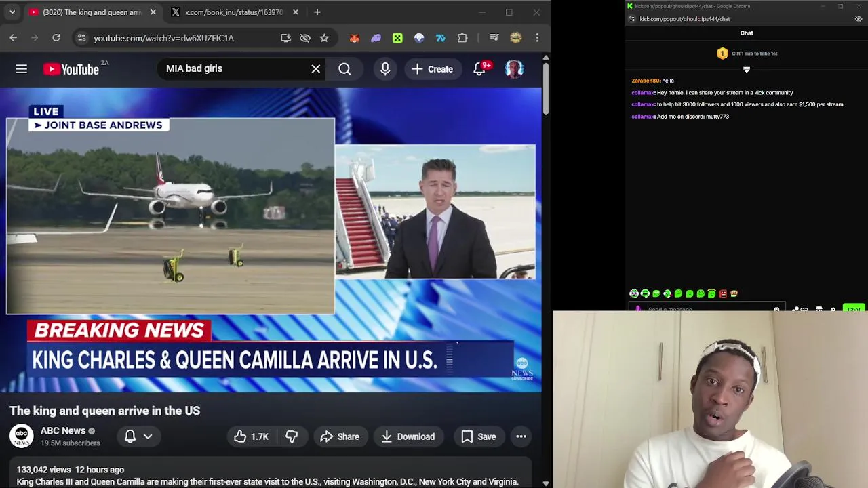Click the Chat header label in Kick window
This screenshot has height=488, width=868.
coord(747,33)
